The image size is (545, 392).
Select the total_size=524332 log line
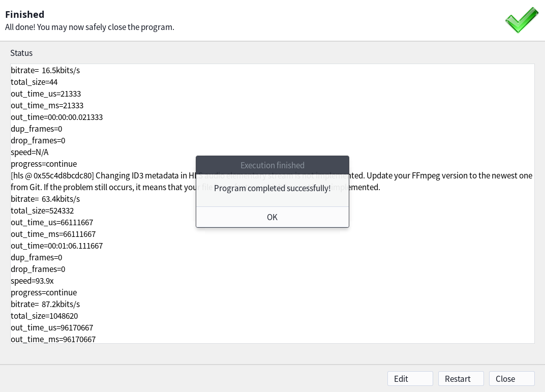tap(39, 210)
